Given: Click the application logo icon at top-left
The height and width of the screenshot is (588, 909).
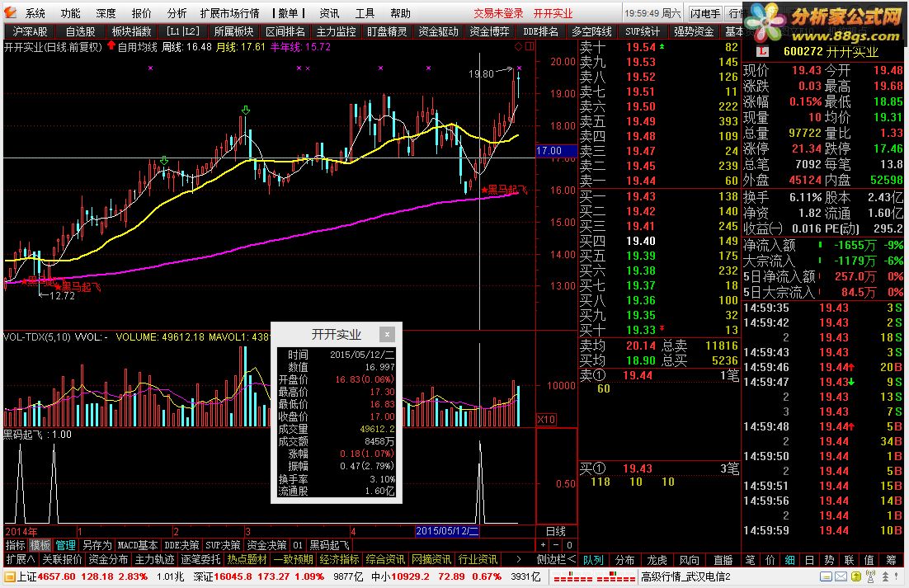Looking at the screenshot, I should [10, 12].
